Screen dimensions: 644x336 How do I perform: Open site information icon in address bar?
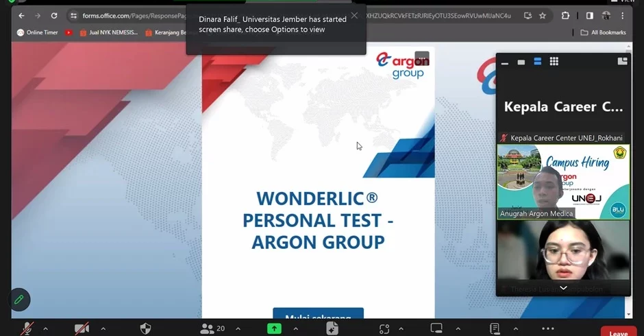click(73, 16)
